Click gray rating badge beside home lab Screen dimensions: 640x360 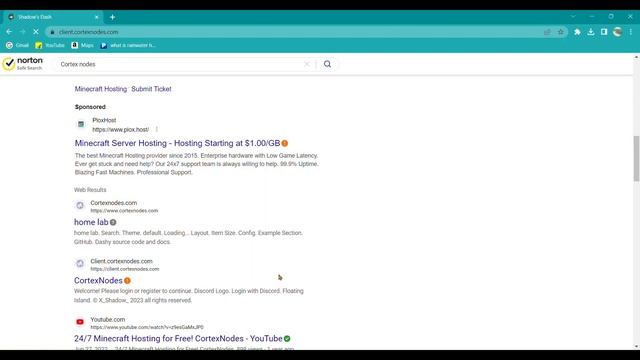click(113, 222)
